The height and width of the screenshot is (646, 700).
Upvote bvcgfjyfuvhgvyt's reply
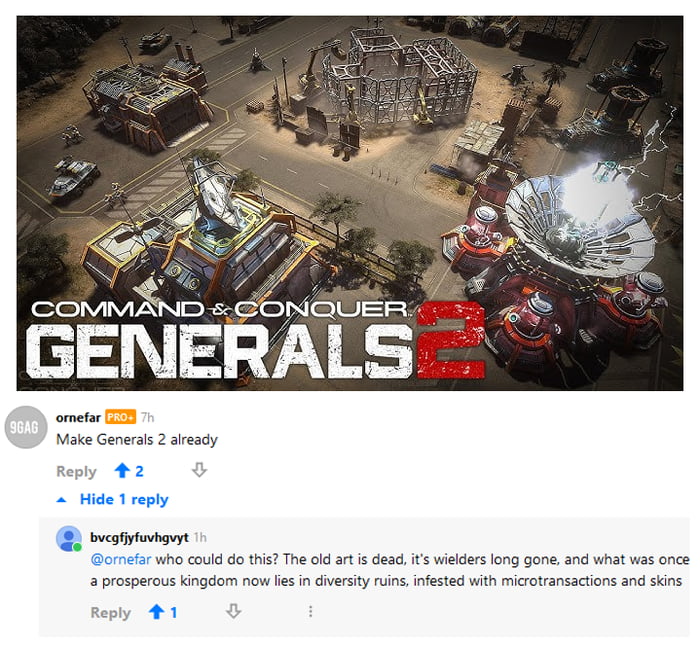click(156, 611)
